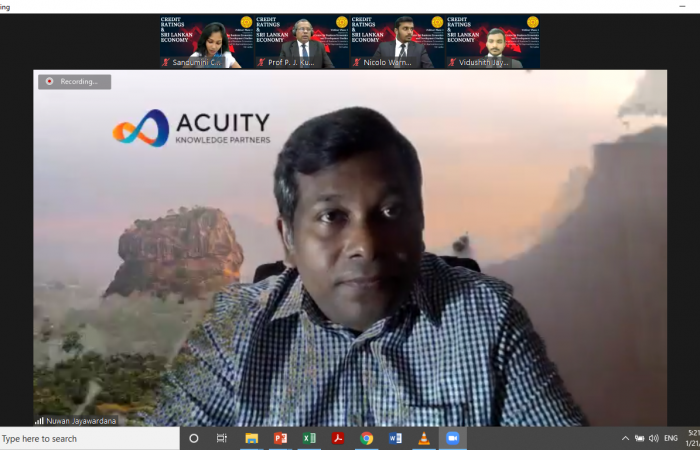Open Zoom from the taskbar
This screenshot has height=450, width=700.
point(451,438)
